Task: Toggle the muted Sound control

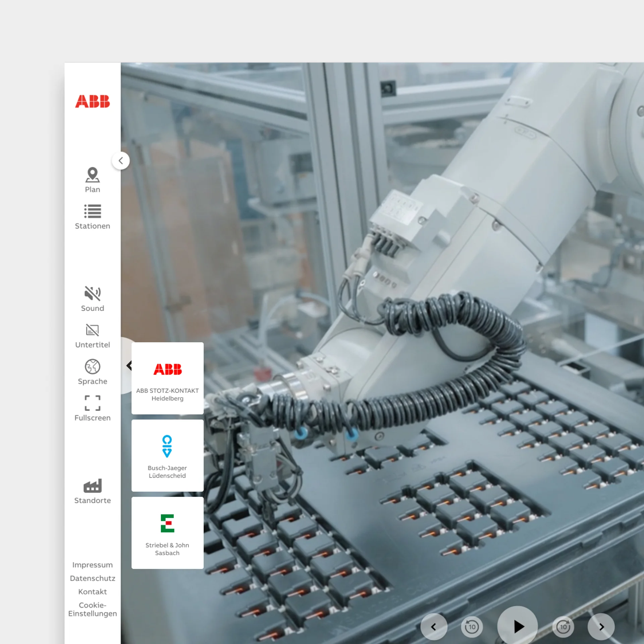Action: click(x=92, y=299)
